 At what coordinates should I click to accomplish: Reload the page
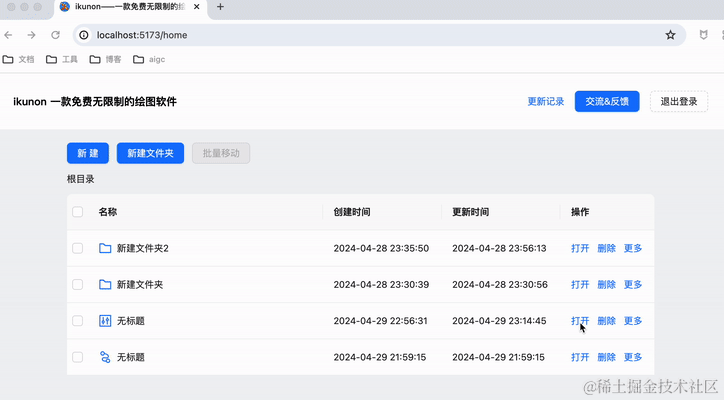point(55,35)
